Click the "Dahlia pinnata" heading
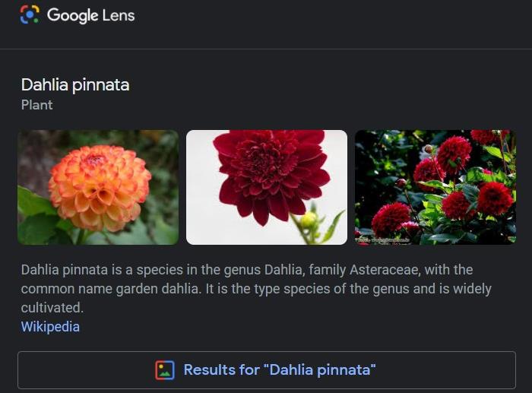Viewport: 532px width, 393px height. tap(75, 84)
